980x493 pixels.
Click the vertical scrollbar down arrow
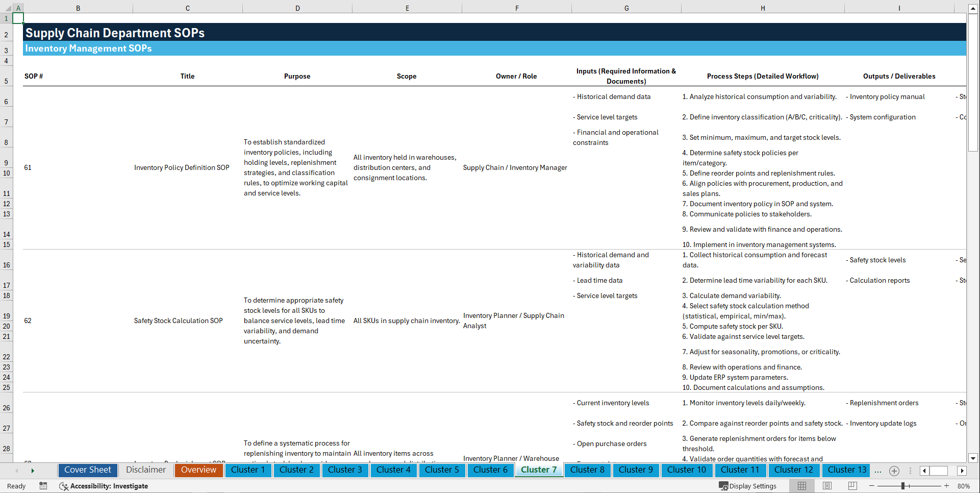coord(974,458)
